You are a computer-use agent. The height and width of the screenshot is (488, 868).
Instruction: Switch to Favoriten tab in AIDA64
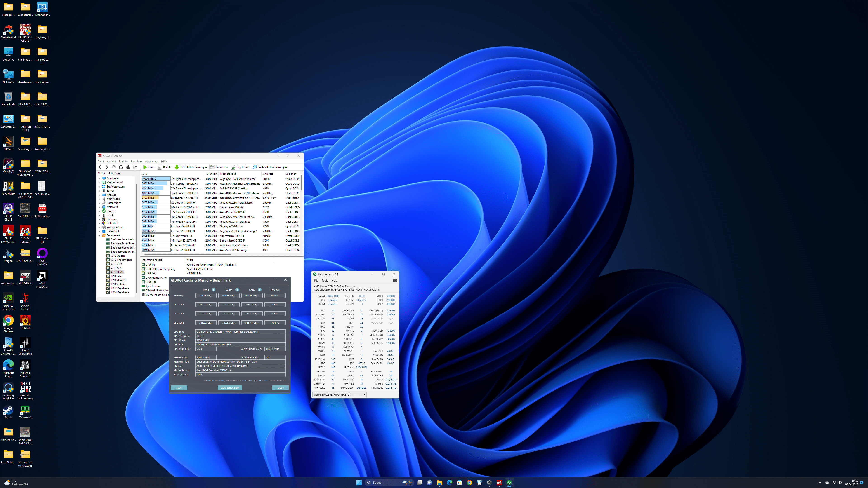(114, 174)
